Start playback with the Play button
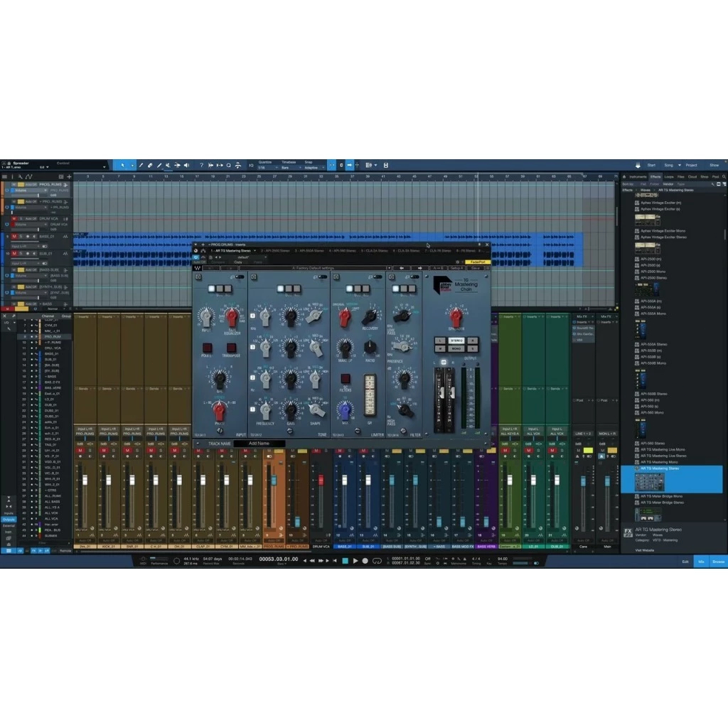The width and height of the screenshot is (728, 728). coord(355,561)
